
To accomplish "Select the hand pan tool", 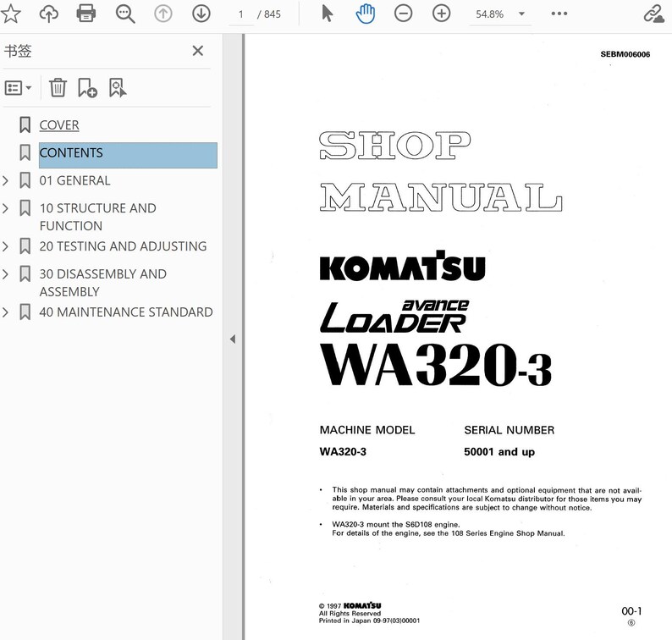I will pyautogui.click(x=365, y=14).
